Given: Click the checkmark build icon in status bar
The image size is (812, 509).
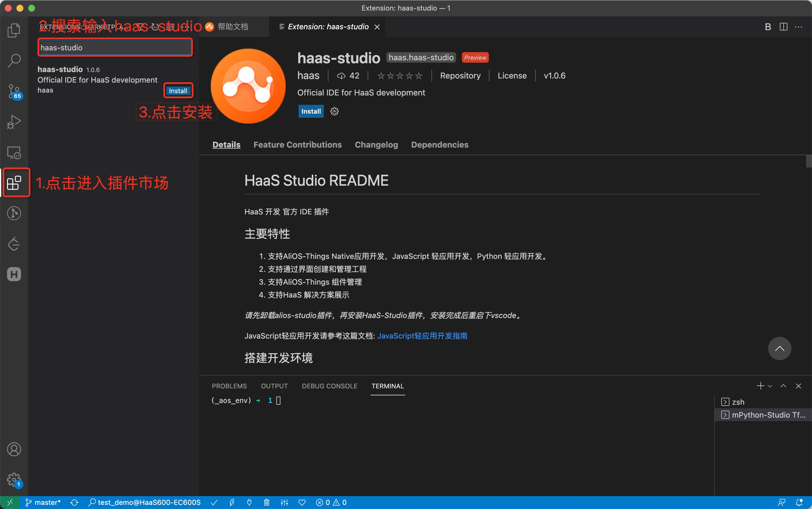Looking at the screenshot, I should (214, 503).
